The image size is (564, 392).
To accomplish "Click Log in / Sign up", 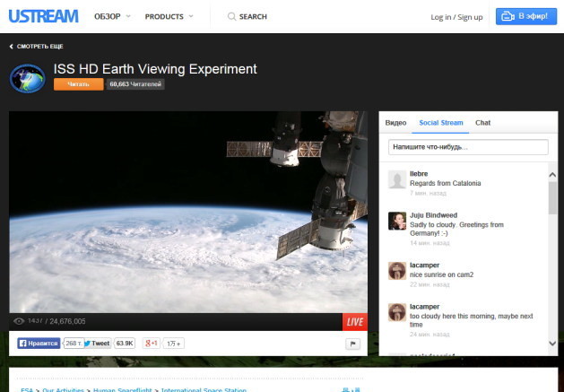I will pos(456,17).
